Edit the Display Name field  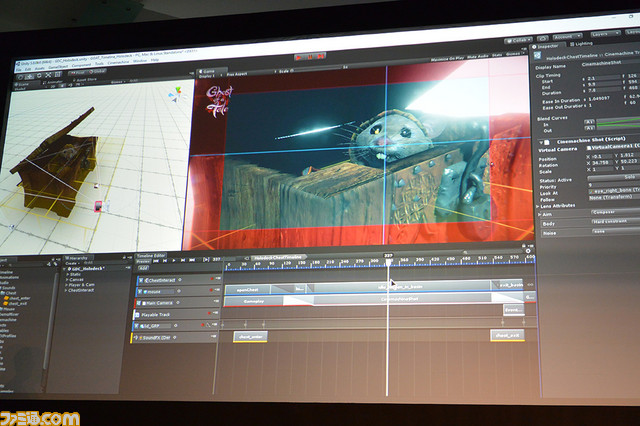click(x=610, y=62)
